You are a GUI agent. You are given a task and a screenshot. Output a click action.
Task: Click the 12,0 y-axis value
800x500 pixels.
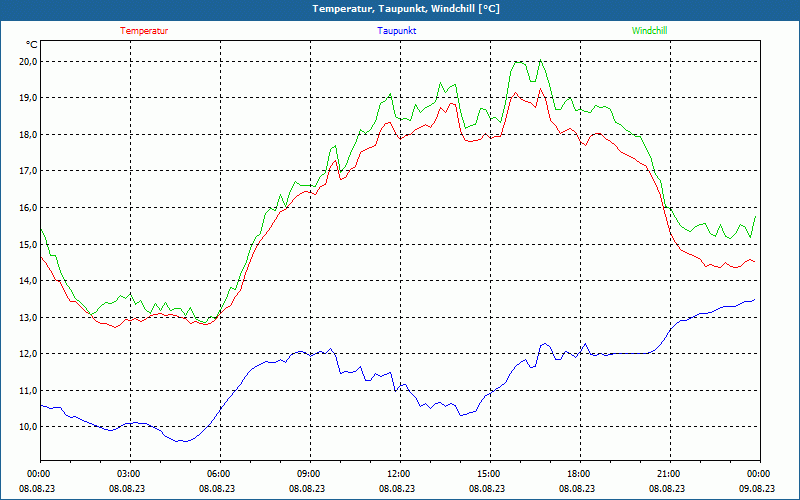coord(28,354)
